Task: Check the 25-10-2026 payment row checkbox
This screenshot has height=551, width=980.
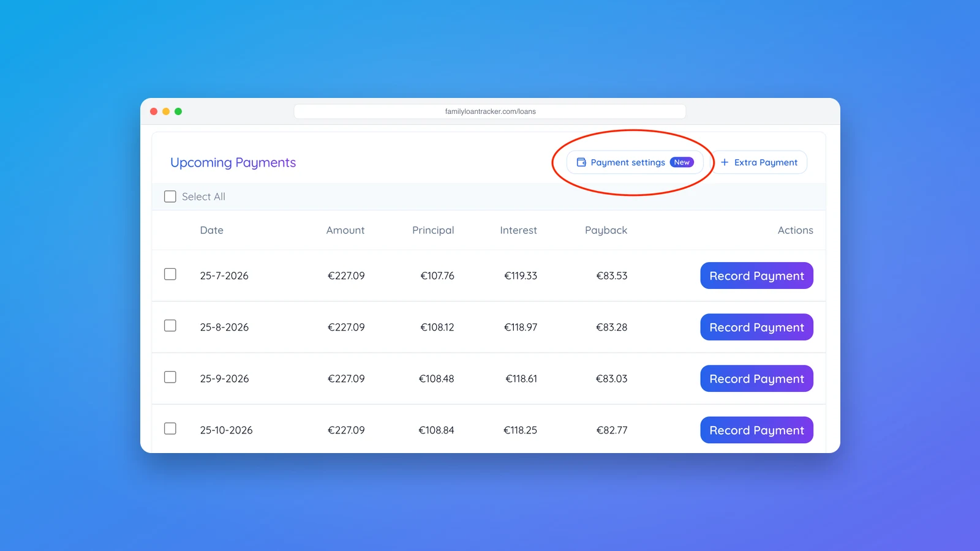Action: [x=170, y=429]
